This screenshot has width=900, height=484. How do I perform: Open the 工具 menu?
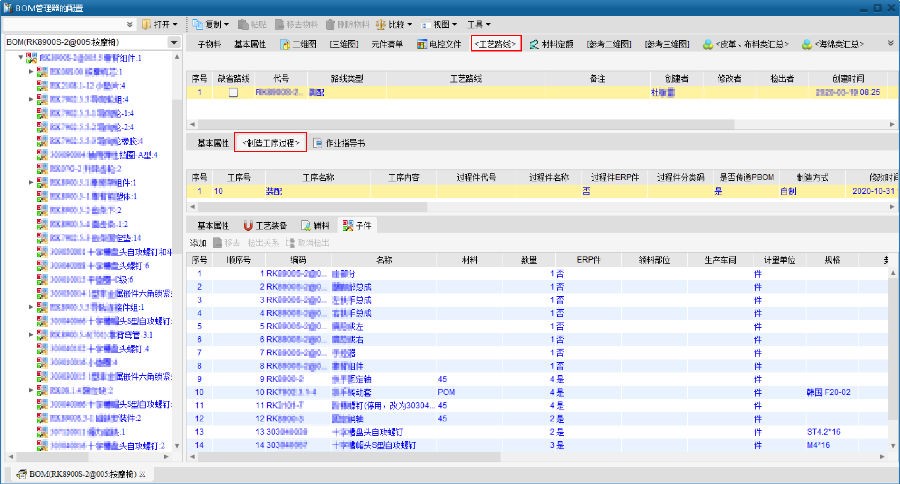click(483, 23)
